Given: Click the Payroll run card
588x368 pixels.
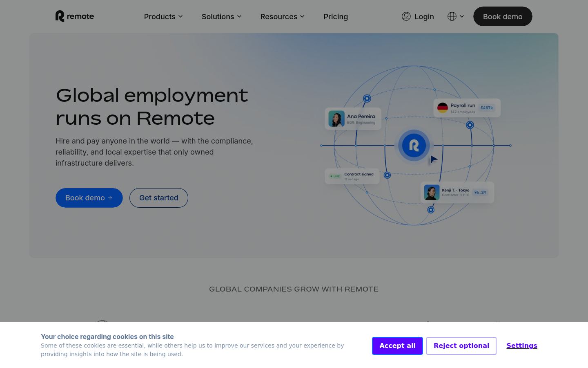Looking at the screenshot, I should 467,108.
